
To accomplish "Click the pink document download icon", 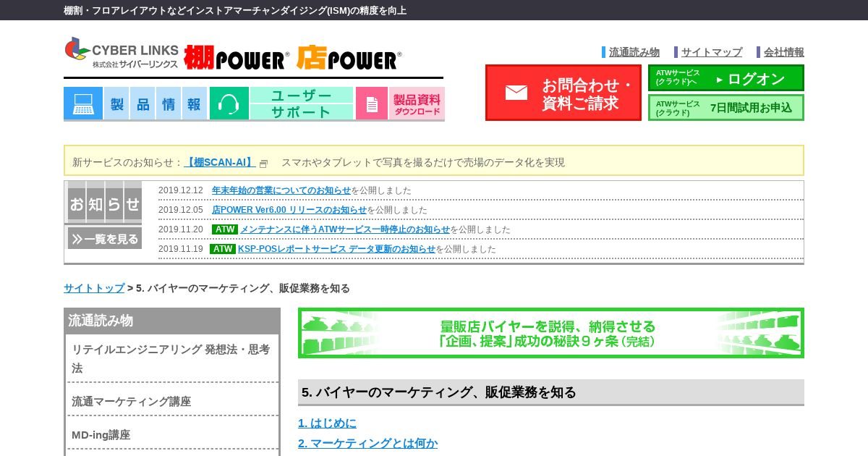I will [x=372, y=104].
